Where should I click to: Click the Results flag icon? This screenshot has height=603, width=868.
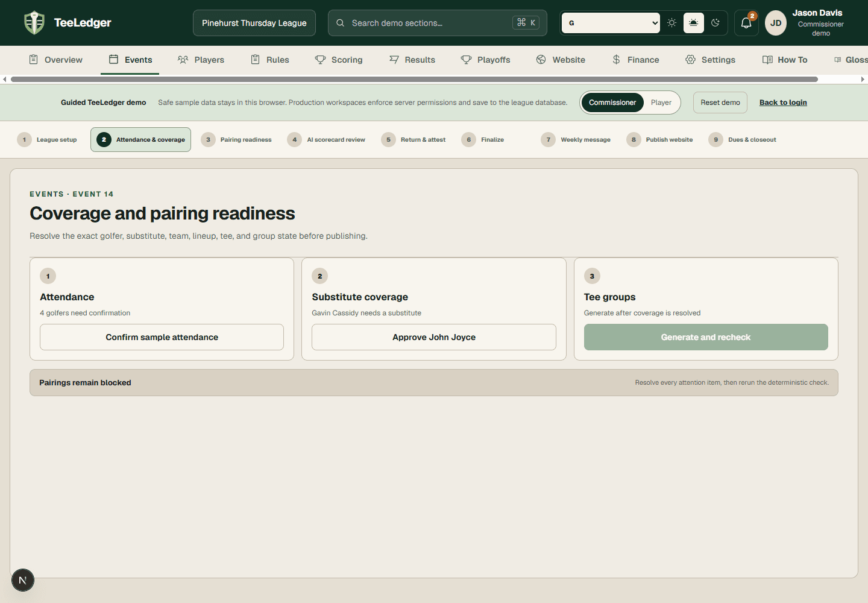[x=394, y=60]
